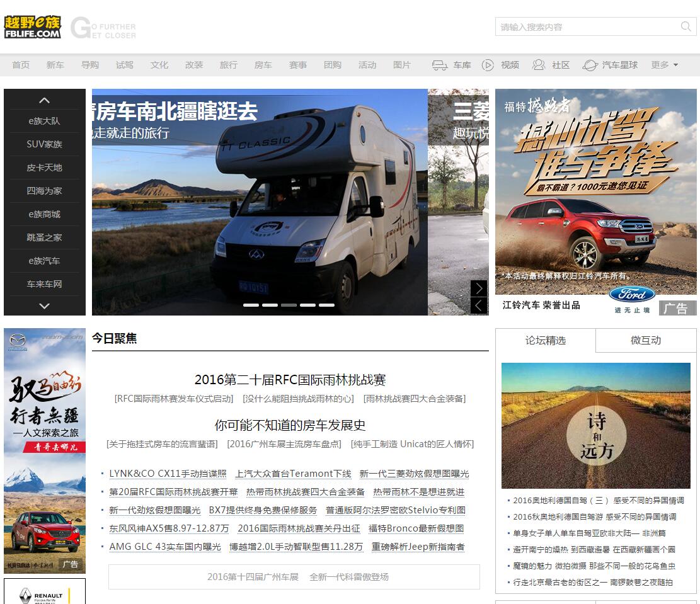This screenshot has width=700, height=604.
Task: Open 赛事 navigation item
Action: pos(298,65)
